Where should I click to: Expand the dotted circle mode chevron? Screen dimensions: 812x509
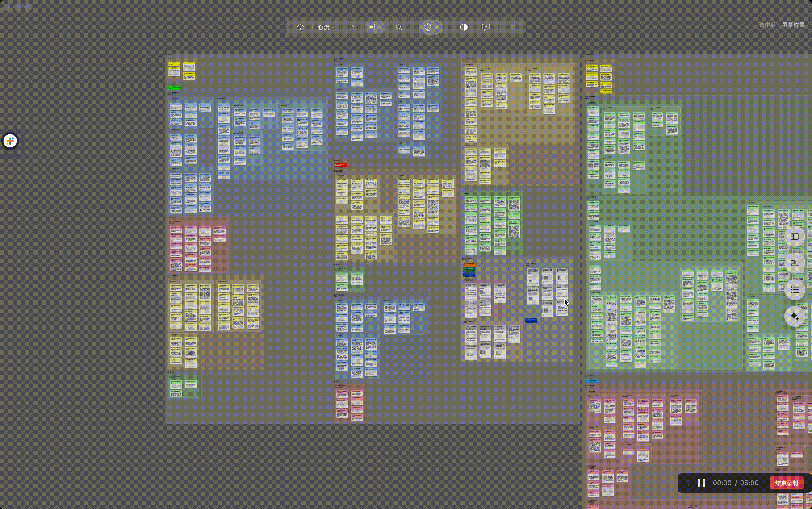point(436,27)
